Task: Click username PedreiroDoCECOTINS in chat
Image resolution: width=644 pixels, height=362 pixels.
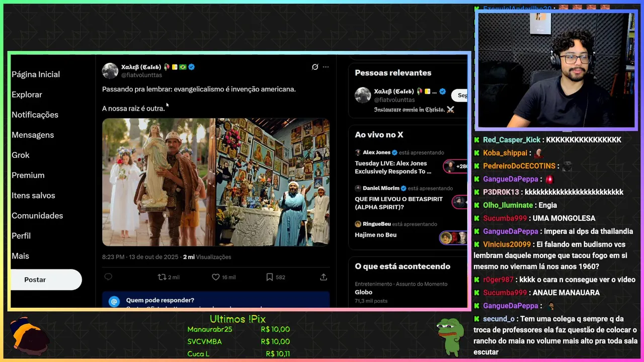Action: [x=519, y=166]
